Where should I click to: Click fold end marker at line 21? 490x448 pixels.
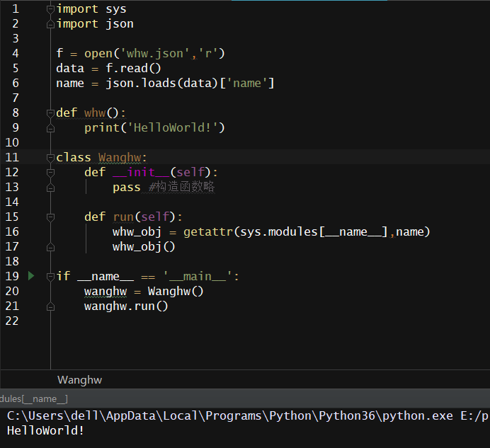click(50, 306)
